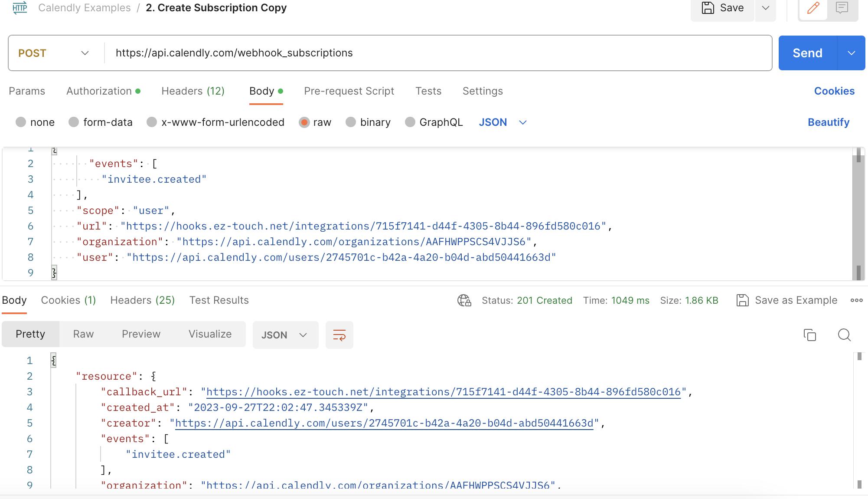Click the HTTP request icon

pos(20,8)
